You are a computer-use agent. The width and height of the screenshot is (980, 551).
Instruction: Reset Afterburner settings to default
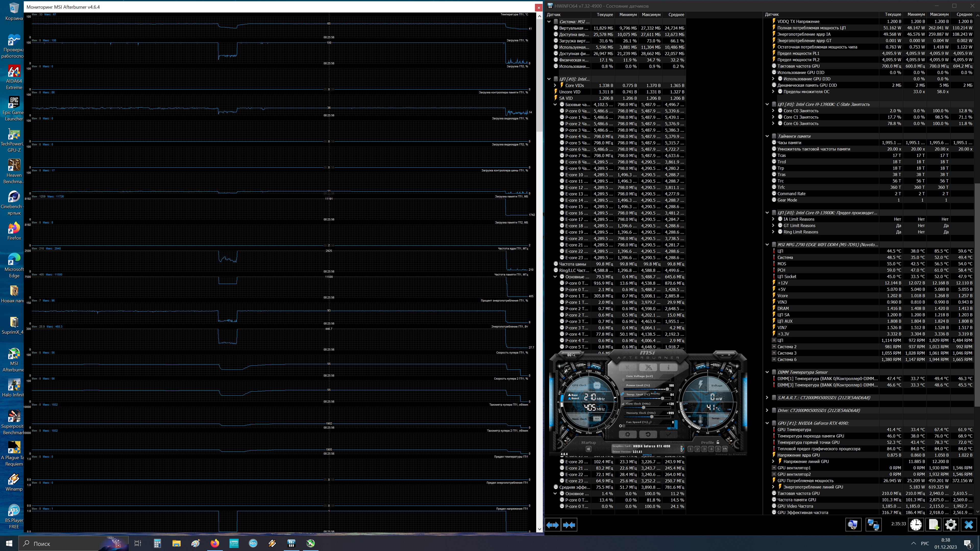[x=648, y=434]
